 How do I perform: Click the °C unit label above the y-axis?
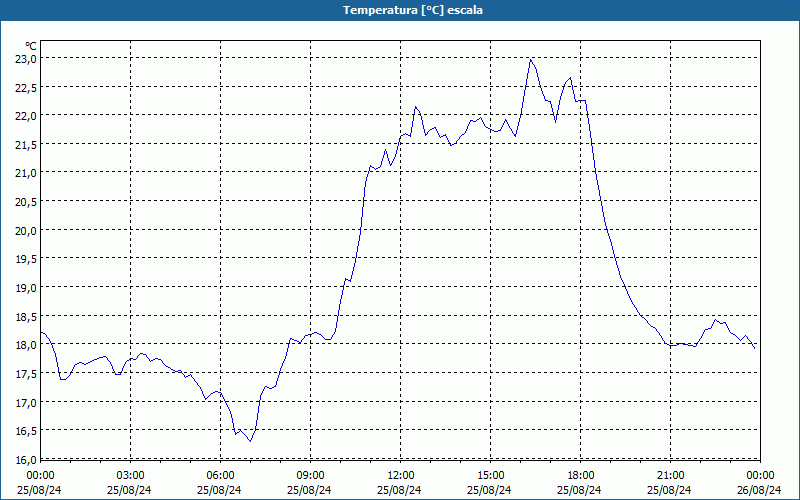click(x=31, y=46)
